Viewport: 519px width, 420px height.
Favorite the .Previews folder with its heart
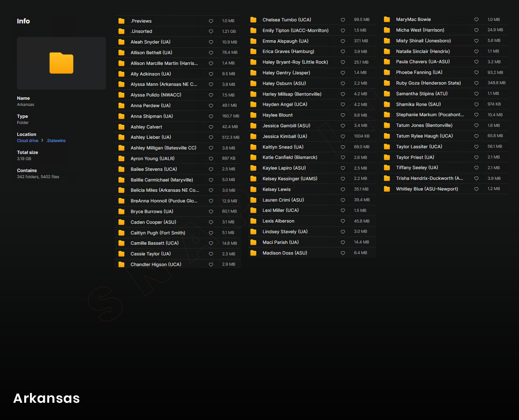point(211,21)
